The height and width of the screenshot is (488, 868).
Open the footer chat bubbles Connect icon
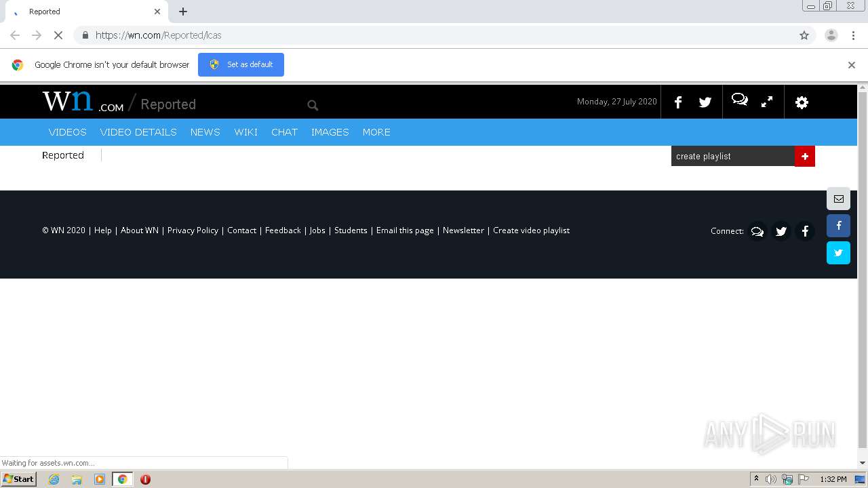(757, 231)
